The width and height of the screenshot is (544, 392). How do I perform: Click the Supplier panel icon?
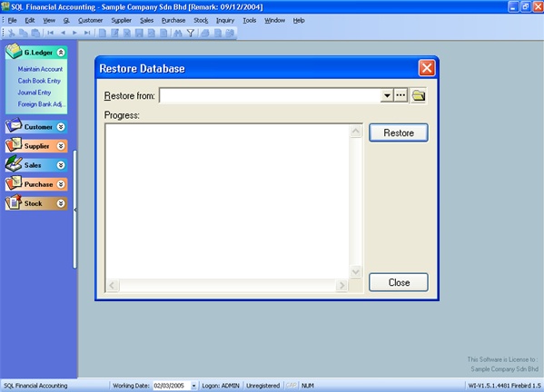coord(14,145)
